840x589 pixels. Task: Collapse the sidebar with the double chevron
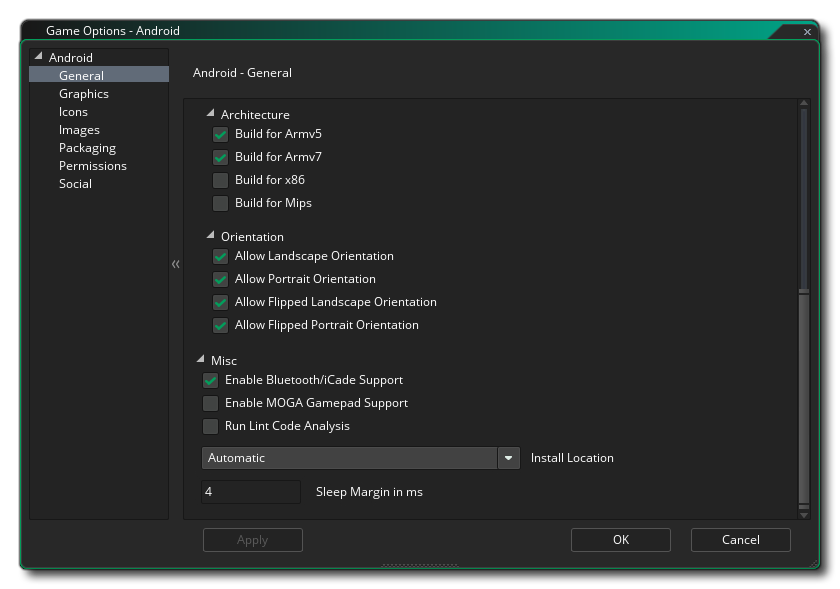point(176,264)
